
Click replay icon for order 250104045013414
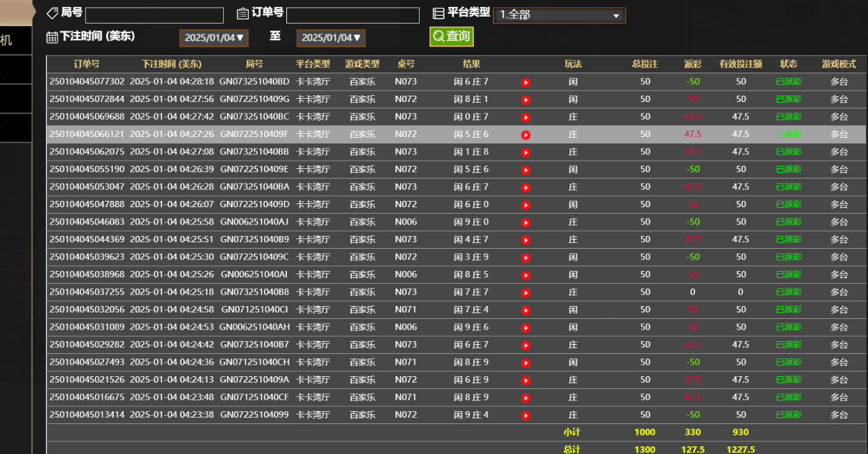pos(526,415)
